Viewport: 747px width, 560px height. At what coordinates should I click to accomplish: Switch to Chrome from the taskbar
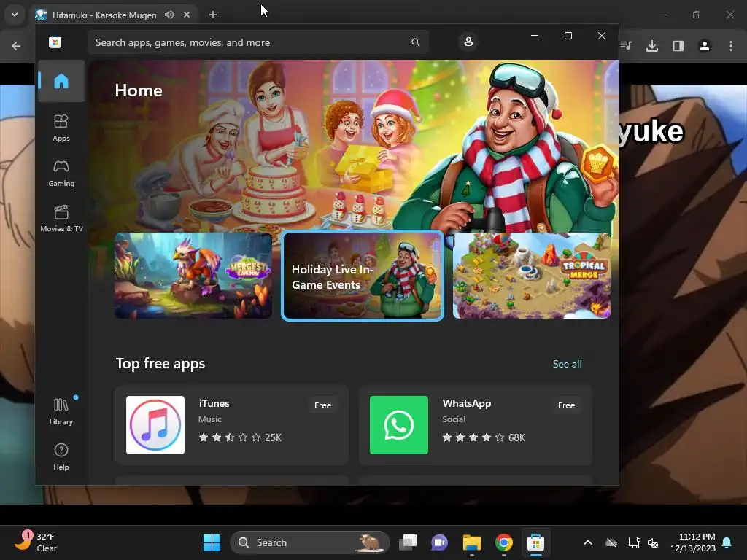pyautogui.click(x=503, y=542)
